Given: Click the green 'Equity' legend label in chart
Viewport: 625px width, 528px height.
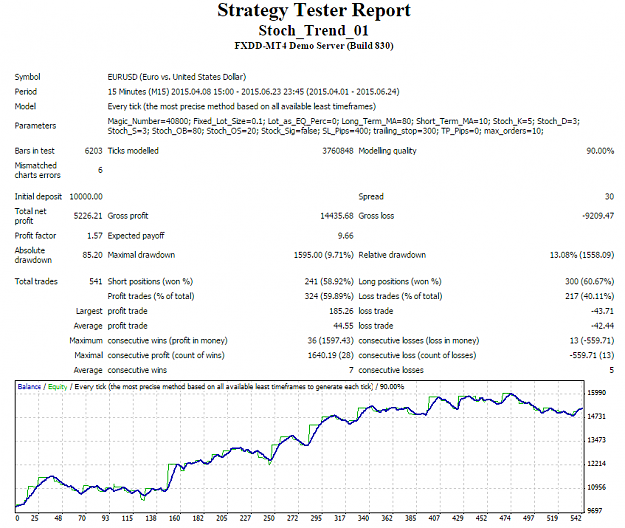Looking at the screenshot, I should tap(57, 387).
